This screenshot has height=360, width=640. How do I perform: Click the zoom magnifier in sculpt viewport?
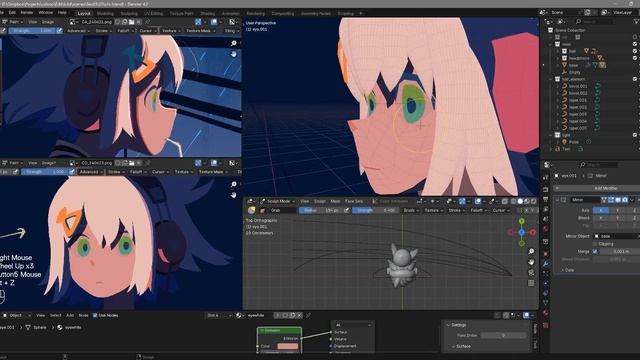[531, 251]
